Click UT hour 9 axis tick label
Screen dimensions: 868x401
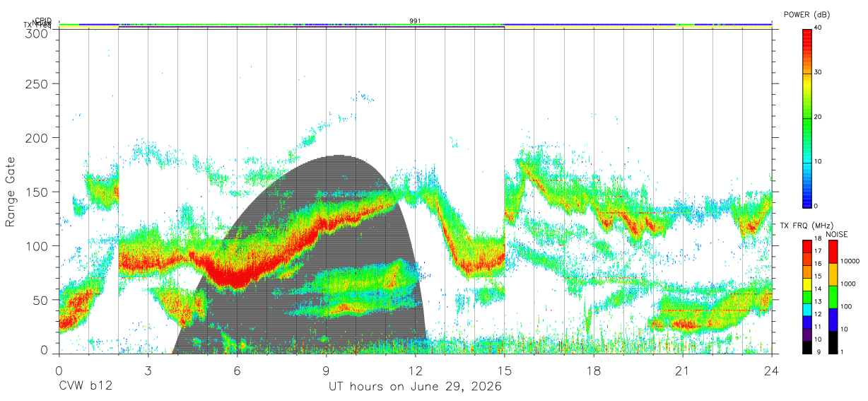pos(327,370)
